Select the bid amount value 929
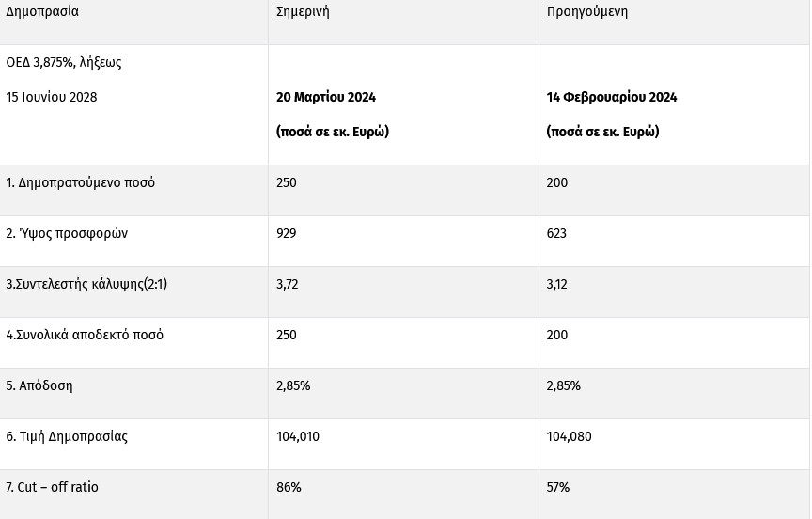 [287, 233]
